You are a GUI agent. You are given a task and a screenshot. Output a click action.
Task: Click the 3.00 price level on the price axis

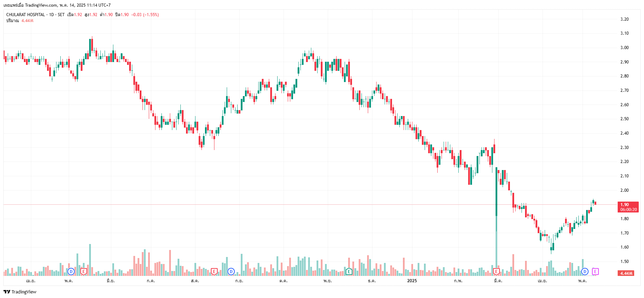(624, 48)
